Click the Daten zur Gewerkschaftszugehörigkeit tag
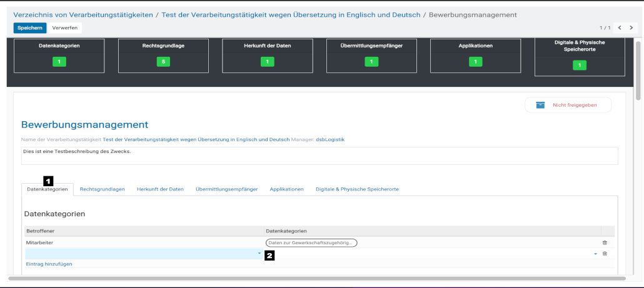Image resolution: width=644 pixels, height=288 pixels. [311, 242]
